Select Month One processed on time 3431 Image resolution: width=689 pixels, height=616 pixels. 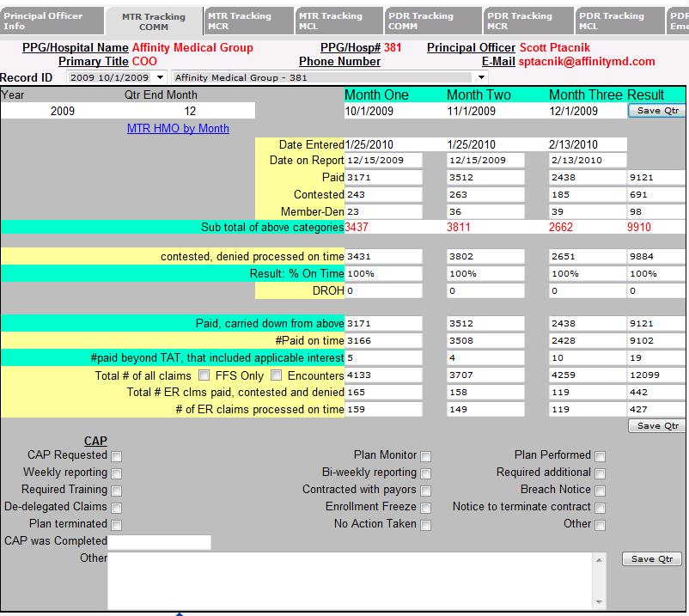(384, 257)
